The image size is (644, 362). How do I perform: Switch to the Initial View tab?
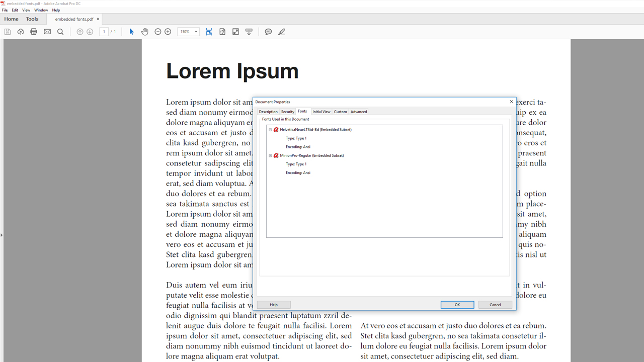click(321, 112)
